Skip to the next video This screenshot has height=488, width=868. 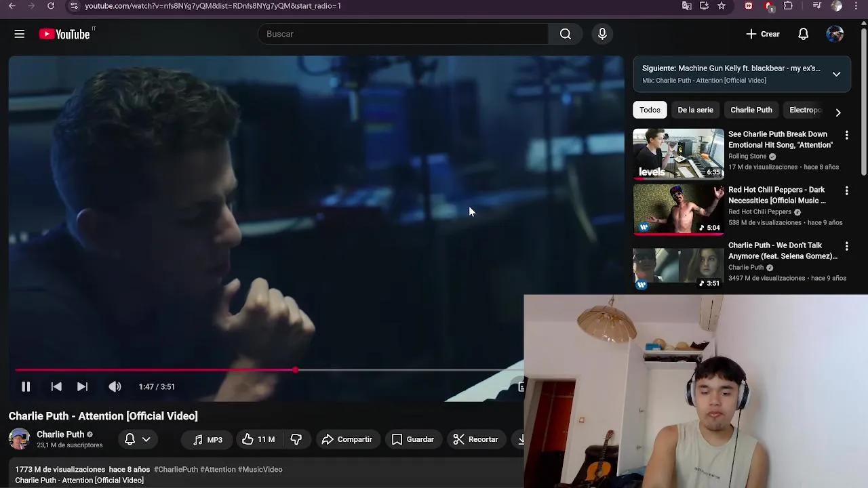tap(82, 386)
